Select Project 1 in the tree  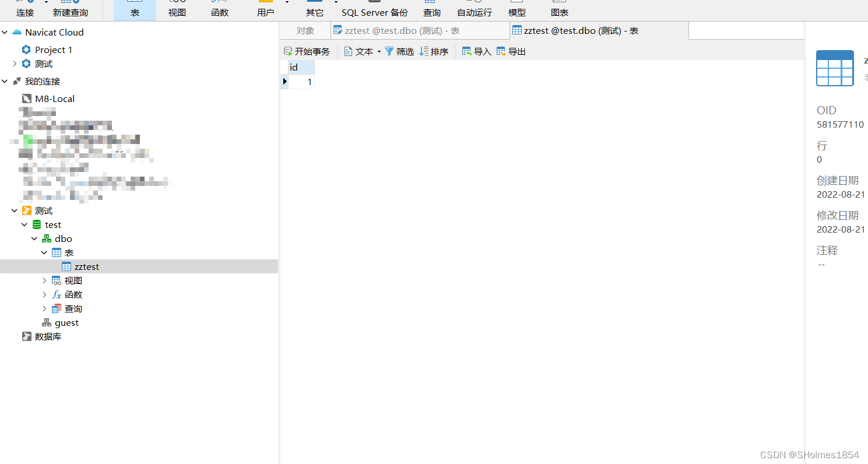click(54, 50)
